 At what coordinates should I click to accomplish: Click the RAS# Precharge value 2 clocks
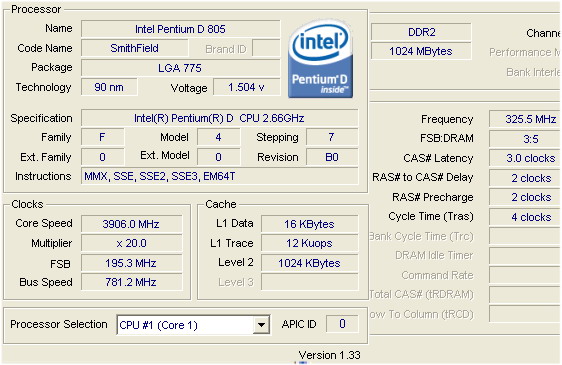[525, 197]
